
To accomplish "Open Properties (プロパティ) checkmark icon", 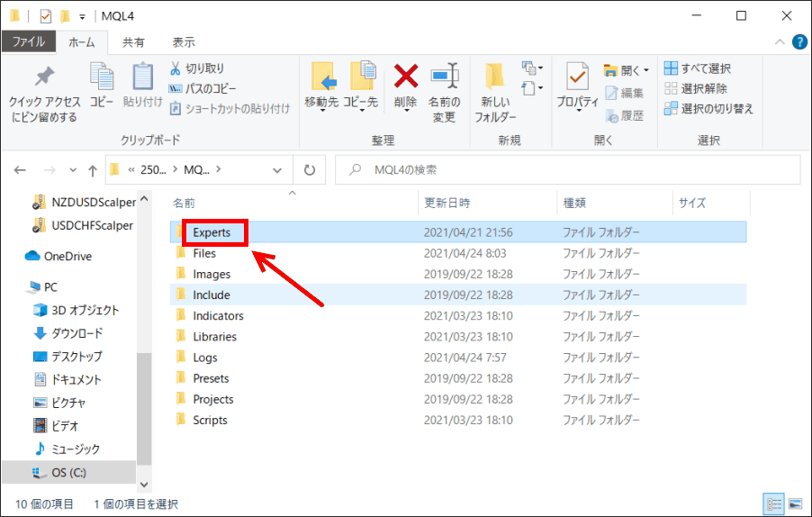I will [x=577, y=77].
